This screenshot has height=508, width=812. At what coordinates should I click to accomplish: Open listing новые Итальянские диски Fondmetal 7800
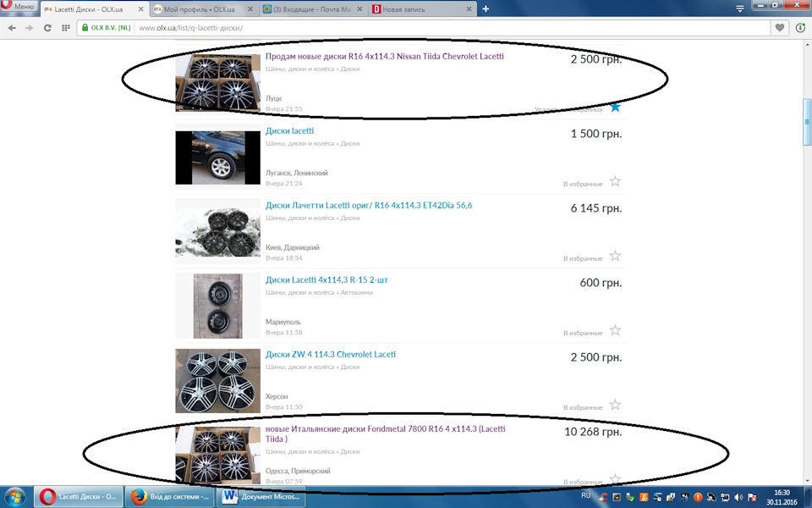(386, 433)
